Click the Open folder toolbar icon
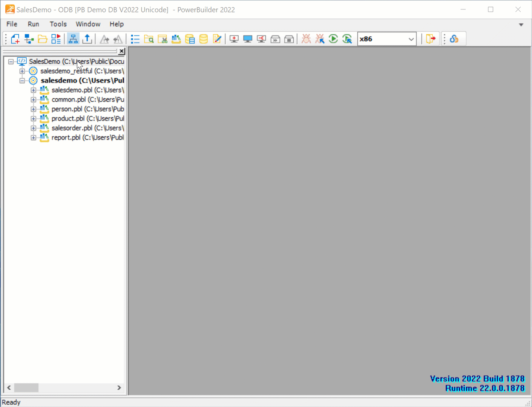The width and height of the screenshot is (532, 407). pos(43,39)
